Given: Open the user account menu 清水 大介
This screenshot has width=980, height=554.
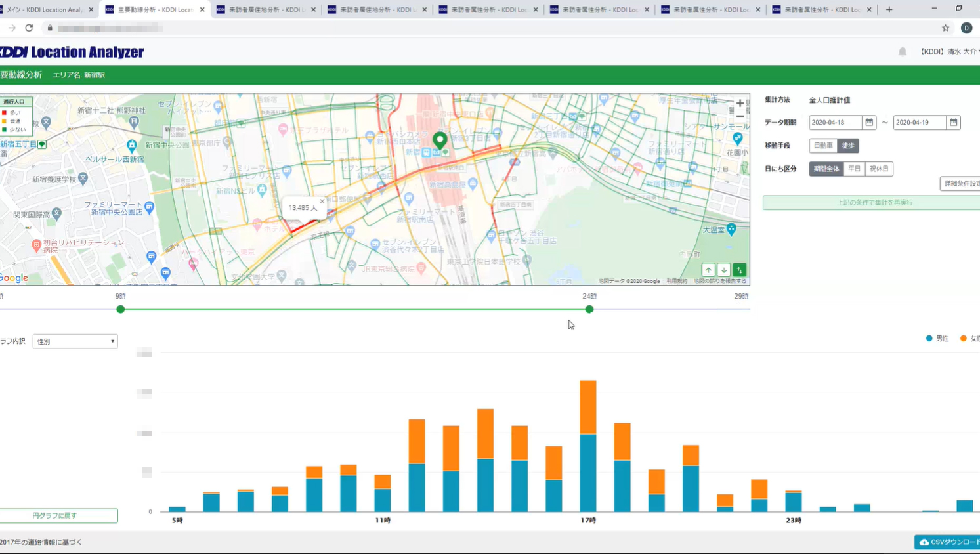Looking at the screenshot, I should click(x=950, y=52).
